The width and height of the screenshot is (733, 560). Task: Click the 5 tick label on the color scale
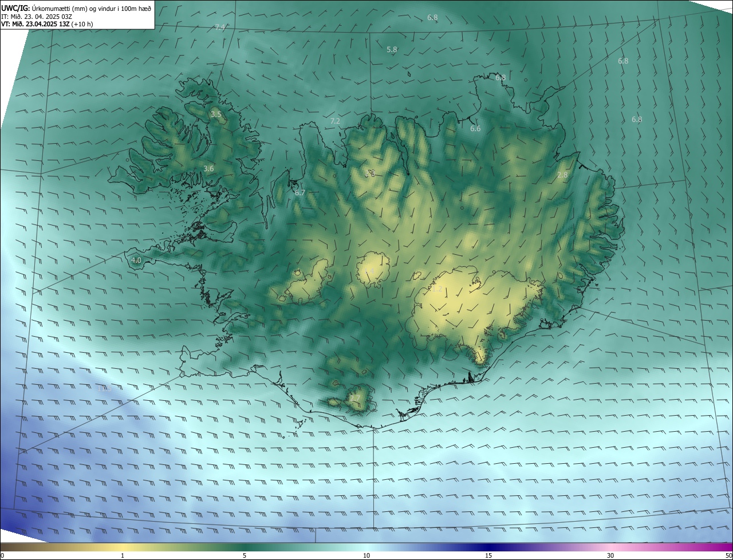245,555
